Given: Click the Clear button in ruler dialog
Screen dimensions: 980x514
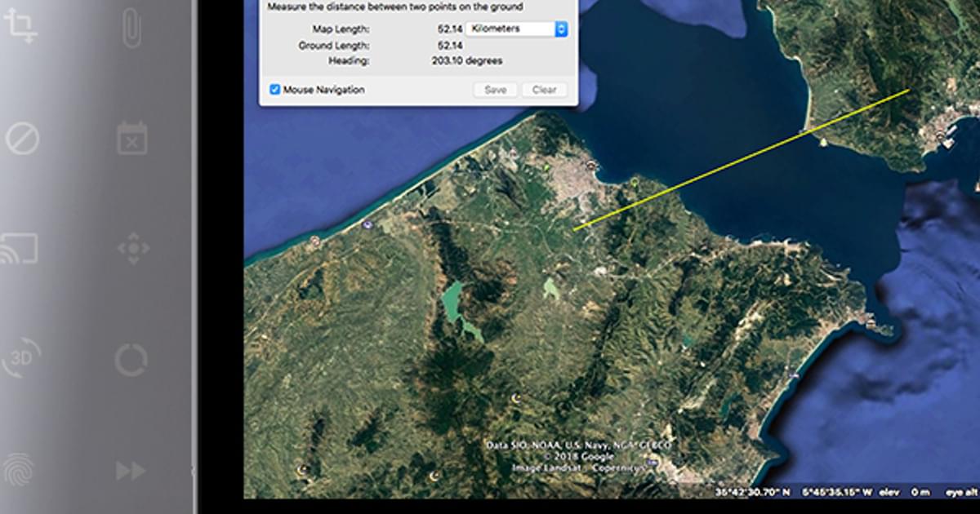Looking at the screenshot, I should point(544,90).
